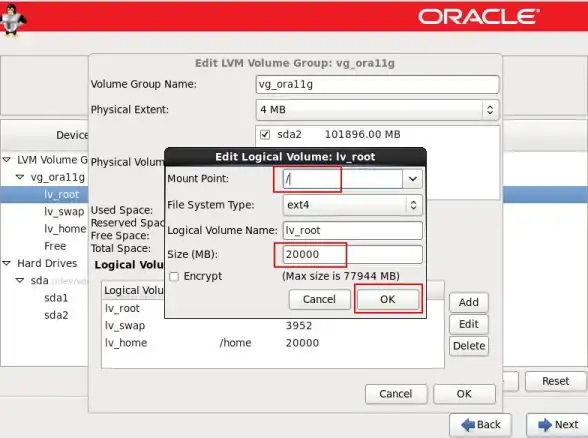Screen dimensions: 588x438
Task: Select the Free entry in device tree
Action: pos(55,246)
